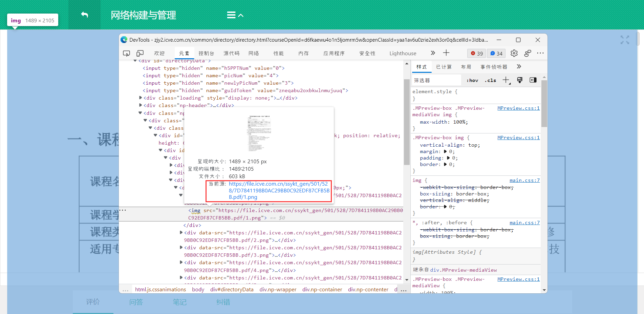This screenshot has width=644, height=314.
Task: Open the Lighthouse tab
Action: [403, 53]
